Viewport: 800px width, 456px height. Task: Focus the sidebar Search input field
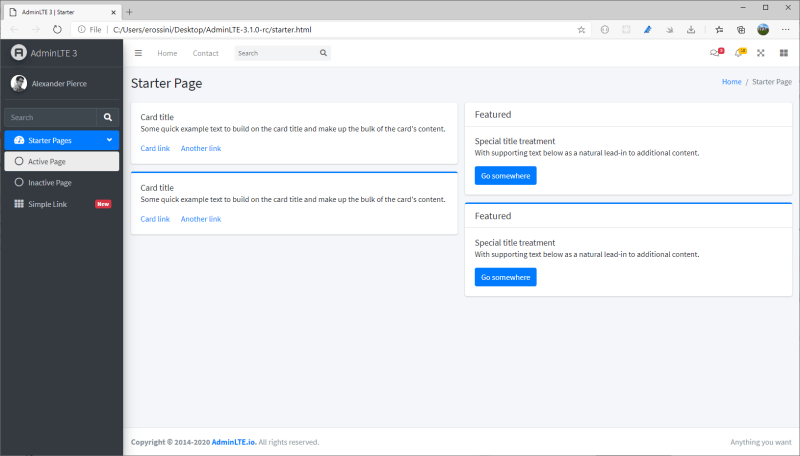pos(51,117)
